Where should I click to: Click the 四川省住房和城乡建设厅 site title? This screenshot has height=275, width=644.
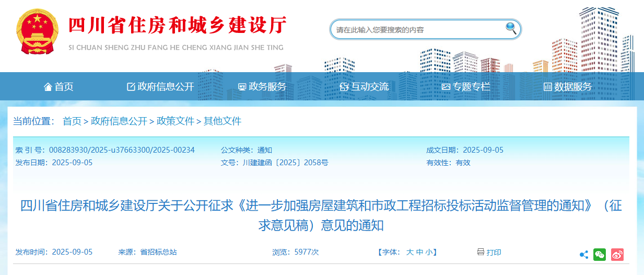click(x=179, y=26)
